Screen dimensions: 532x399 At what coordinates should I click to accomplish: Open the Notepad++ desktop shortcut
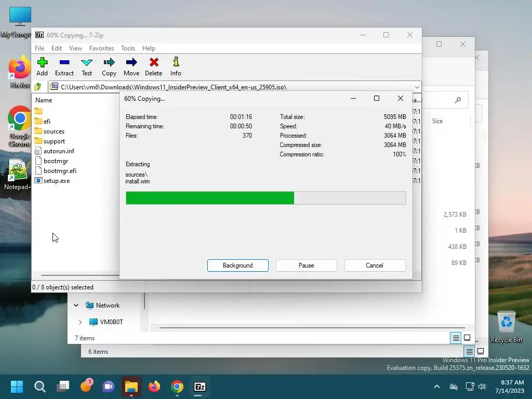pyautogui.click(x=18, y=175)
